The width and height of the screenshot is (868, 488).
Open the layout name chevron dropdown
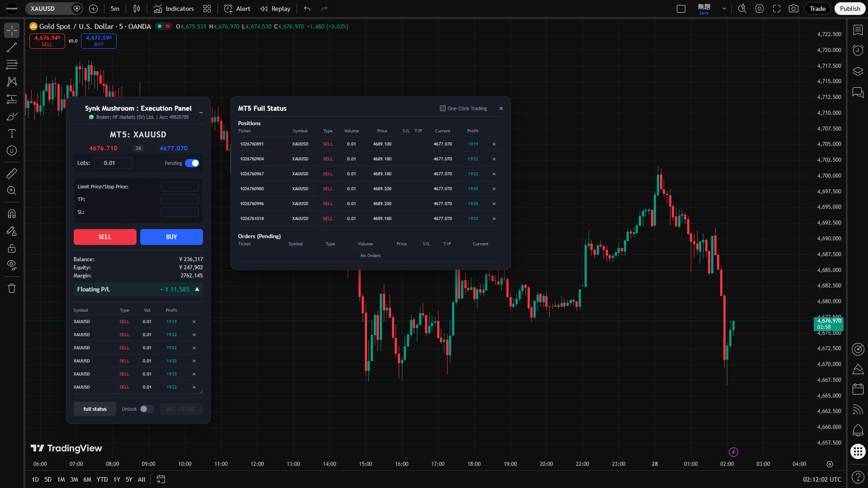coord(724,9)
